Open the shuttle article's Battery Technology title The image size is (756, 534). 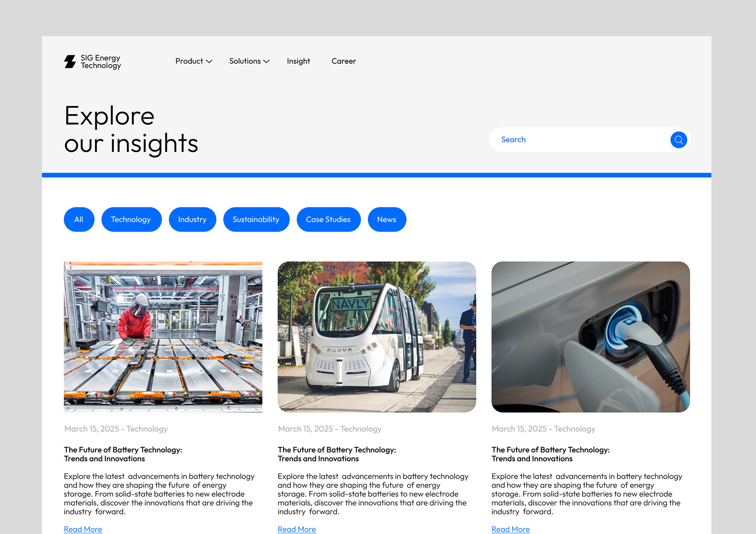[337, 454]
